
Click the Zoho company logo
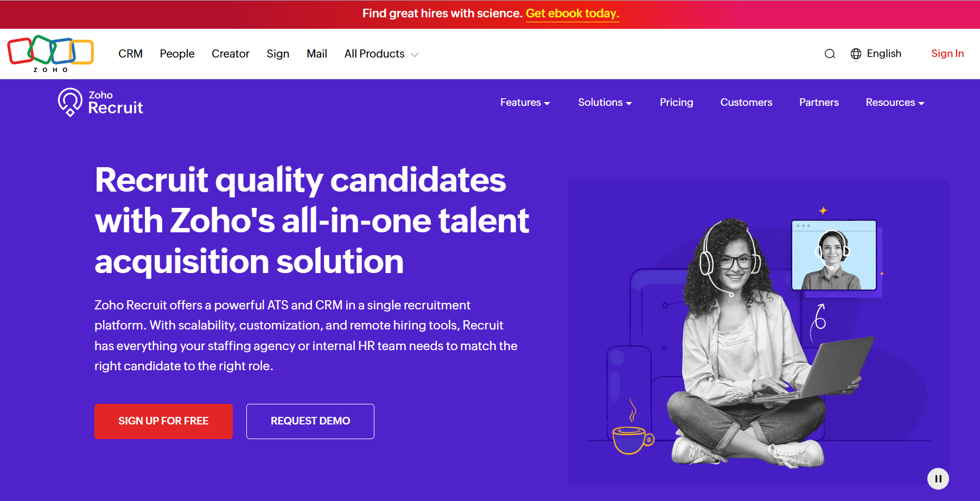click(50, 53)
